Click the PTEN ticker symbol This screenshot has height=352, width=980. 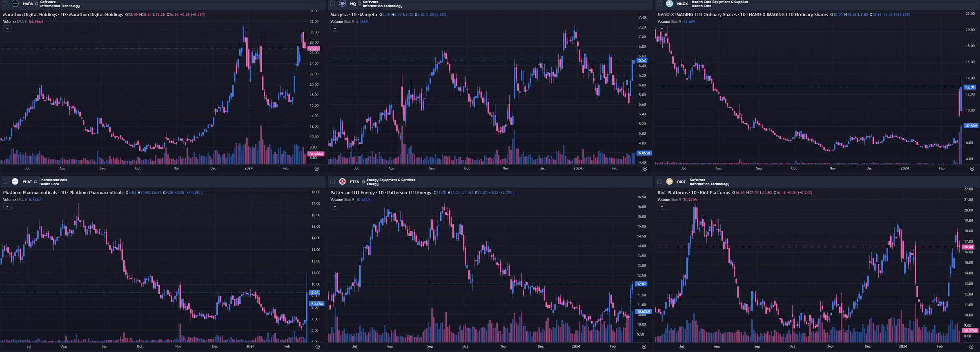pos(354,182)
